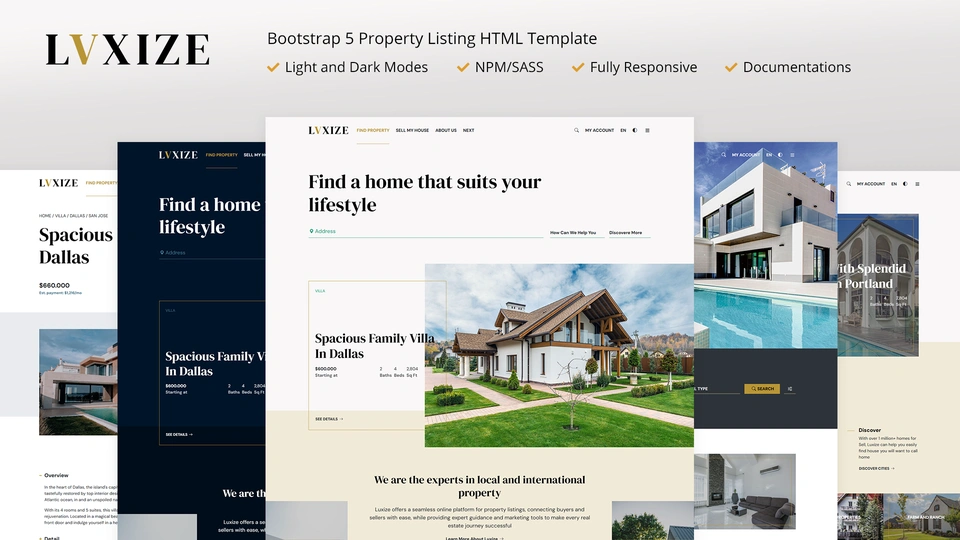Viewport: 960px width, 540px height.
Task: Open the hamburger menu in center light page header
Action: pos(647,130)
